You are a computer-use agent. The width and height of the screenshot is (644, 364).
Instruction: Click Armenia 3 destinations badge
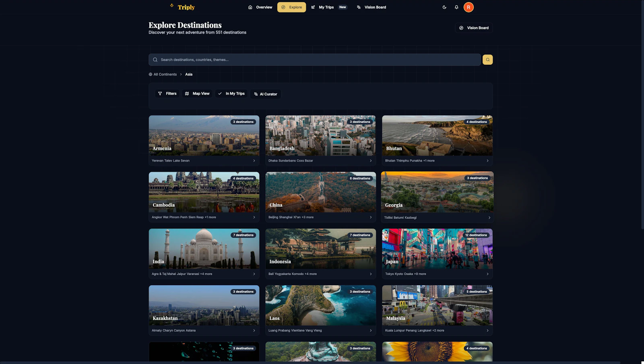pos(243,122)
